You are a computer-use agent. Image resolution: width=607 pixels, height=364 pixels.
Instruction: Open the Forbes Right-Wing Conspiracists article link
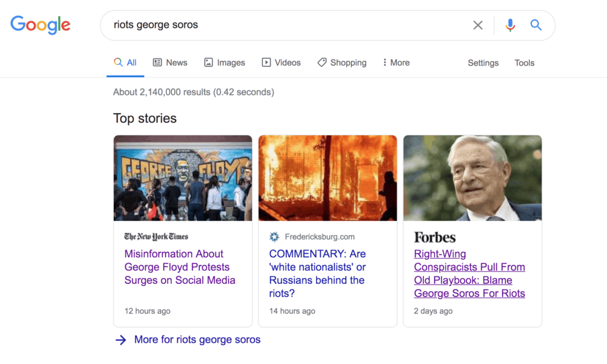[x=469, y=273]
